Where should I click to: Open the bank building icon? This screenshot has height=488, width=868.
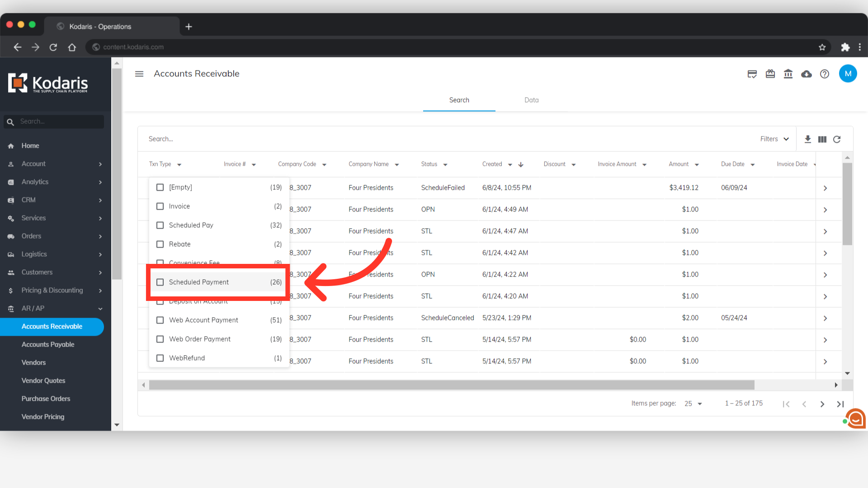tap(788, 74)
